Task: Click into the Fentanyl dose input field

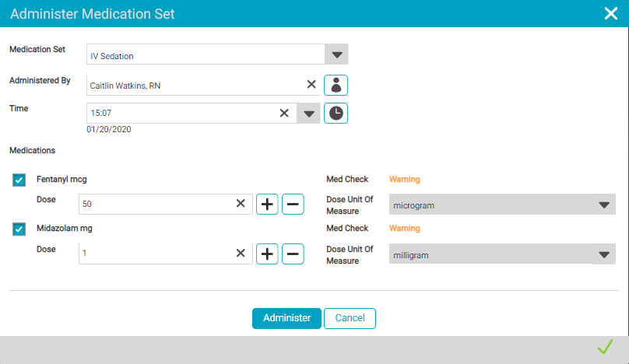Action: 156,205
